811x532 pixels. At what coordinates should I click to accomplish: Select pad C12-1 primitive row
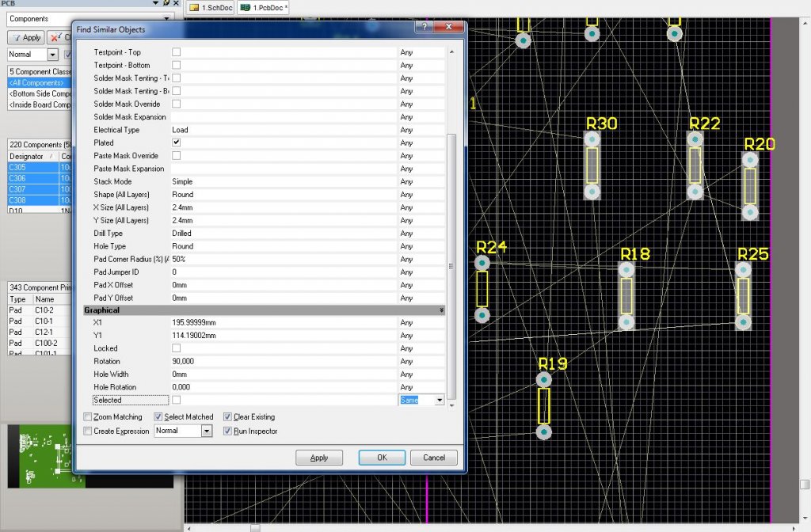[40, 332]
